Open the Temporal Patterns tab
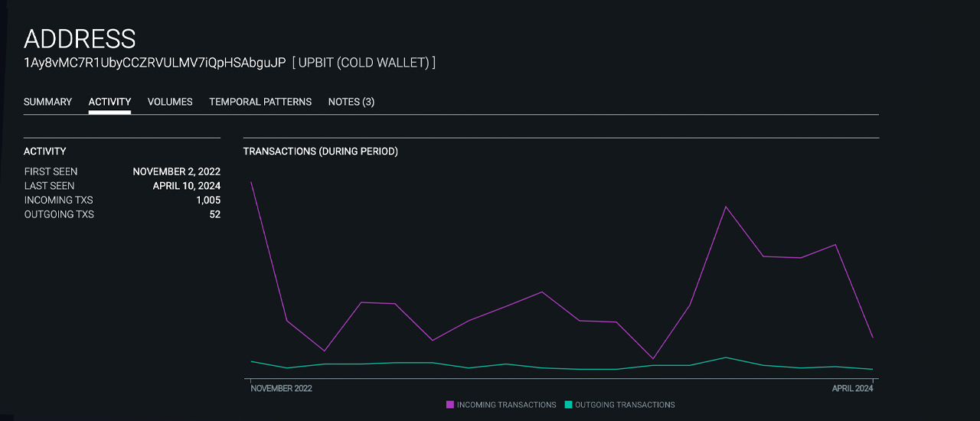 click(x=260, y=102)
